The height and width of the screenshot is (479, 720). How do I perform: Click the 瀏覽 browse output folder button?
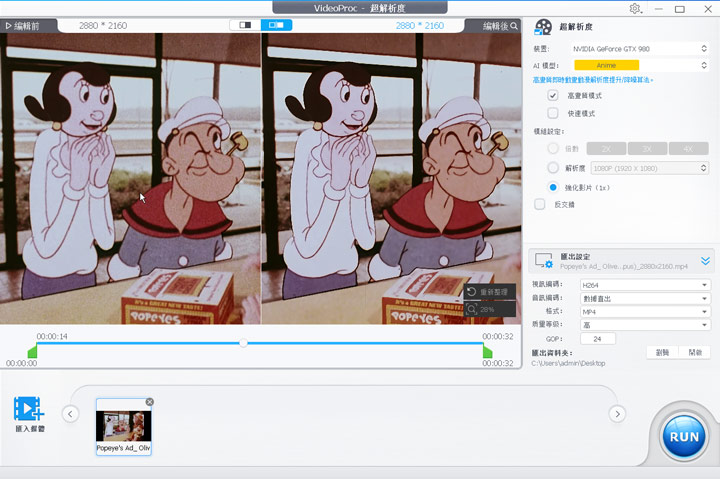[662, 353]
